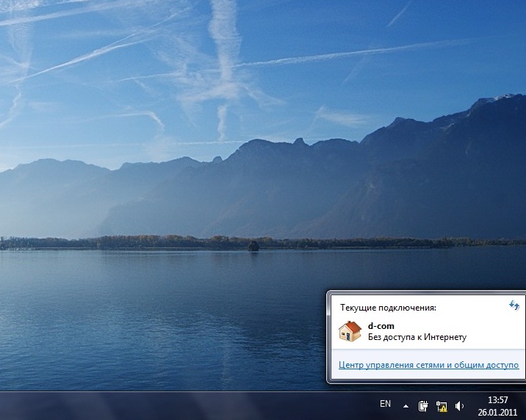Select the d-com connection name
The image size is (526, 420).
click(x=381, y=326)
